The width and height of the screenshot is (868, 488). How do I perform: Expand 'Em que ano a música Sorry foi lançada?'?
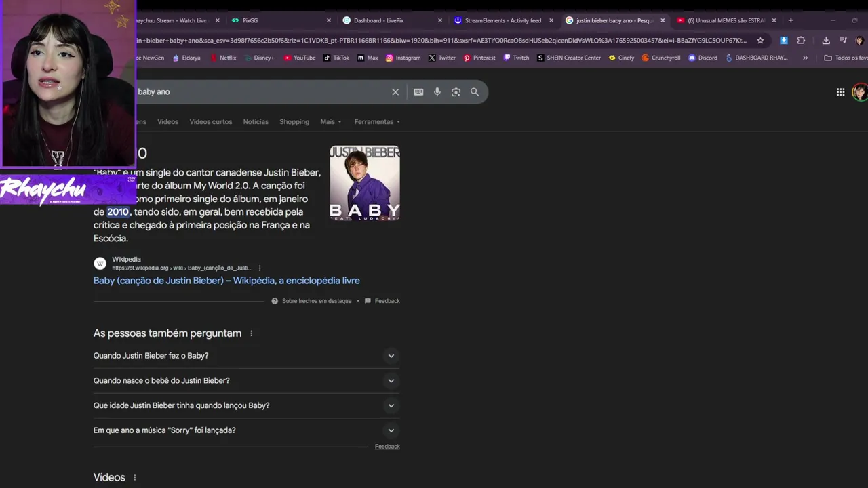[x=246, y=430]
